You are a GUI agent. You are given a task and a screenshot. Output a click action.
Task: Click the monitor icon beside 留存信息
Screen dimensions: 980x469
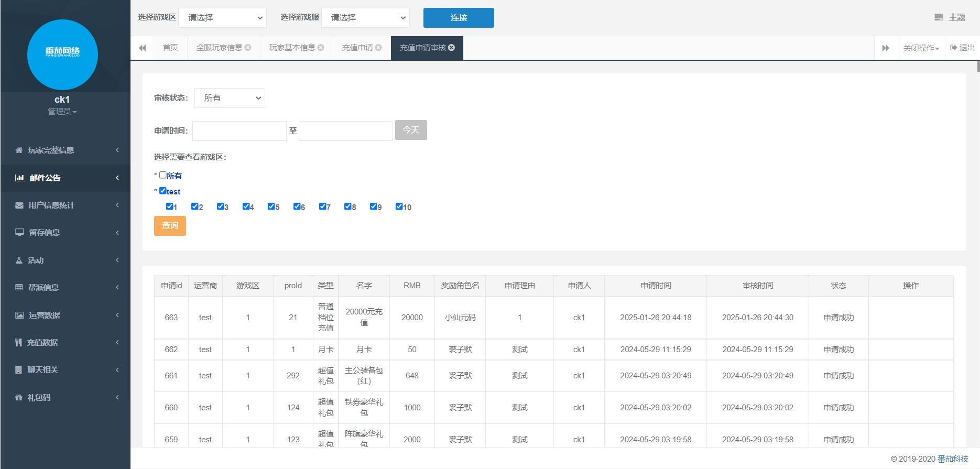tap(19, 232)
